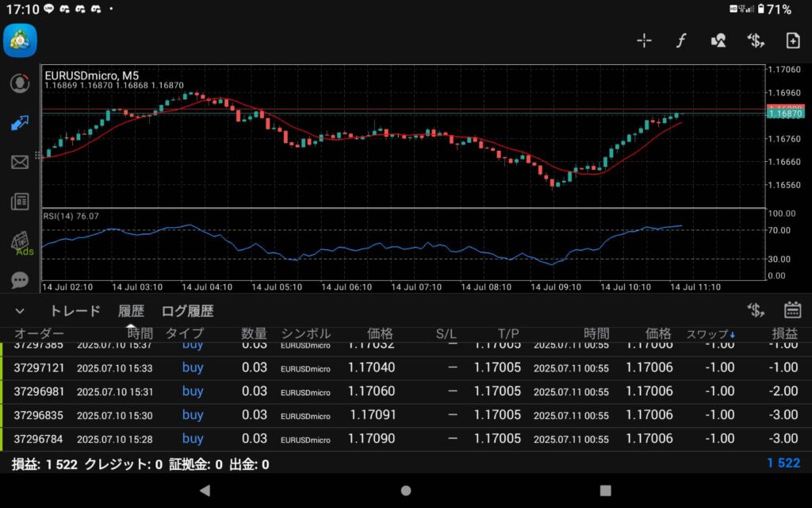Tap the EURUSDmicro, M5 chart title
The image size is (812, 508).
coord(92,75)
